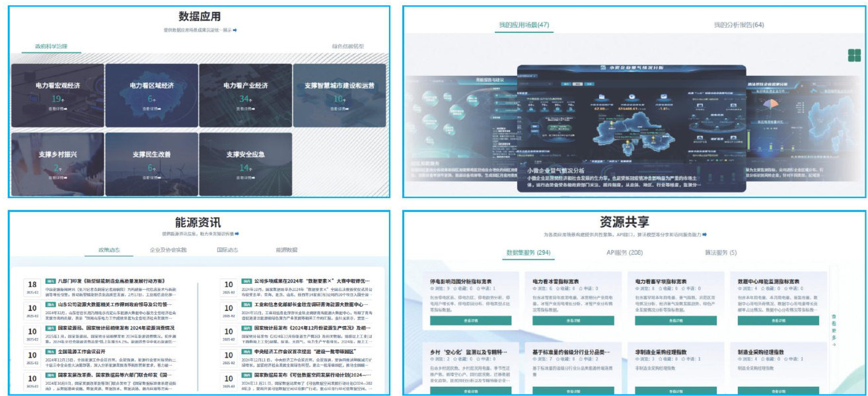Open 政策动态 news tab

pos(108,250)
